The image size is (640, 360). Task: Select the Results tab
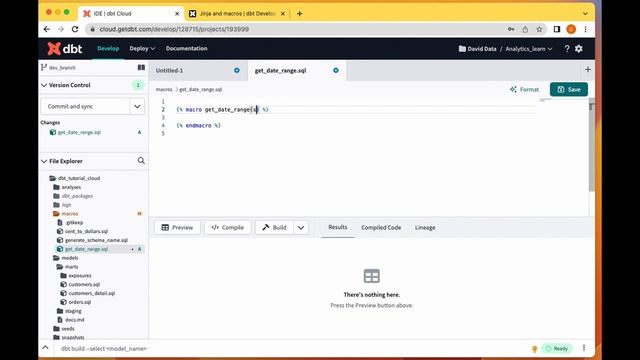click(x=338, y=227)
